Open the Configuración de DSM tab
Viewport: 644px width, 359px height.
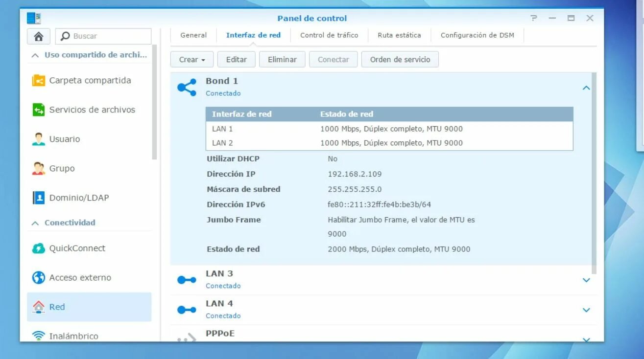click(x=477, y=35)
